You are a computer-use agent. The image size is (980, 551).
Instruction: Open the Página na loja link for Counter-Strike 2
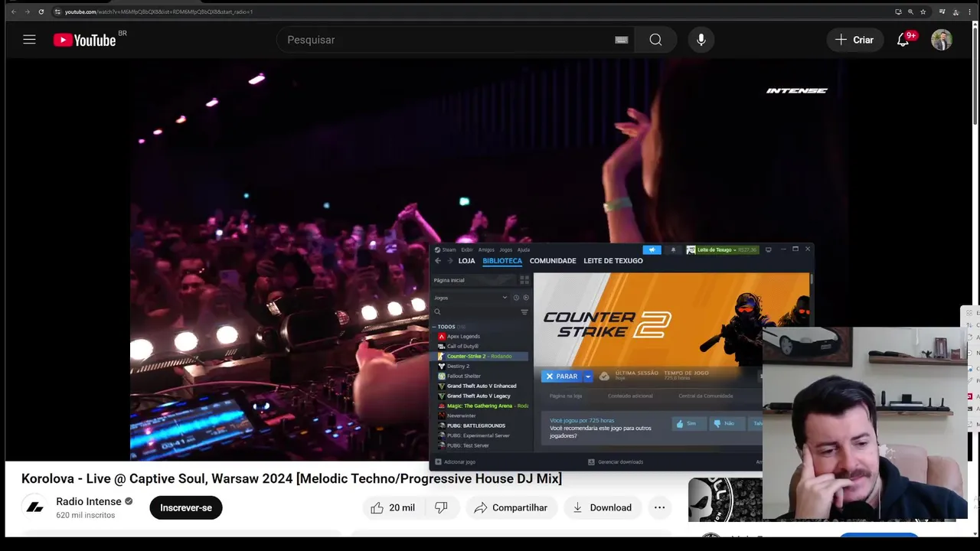566,396
